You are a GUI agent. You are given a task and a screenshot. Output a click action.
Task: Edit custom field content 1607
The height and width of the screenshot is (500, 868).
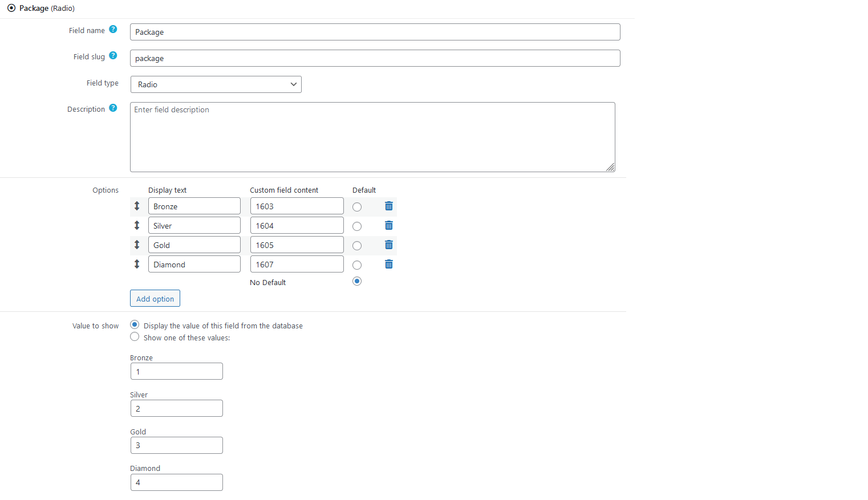coord(297,264)
